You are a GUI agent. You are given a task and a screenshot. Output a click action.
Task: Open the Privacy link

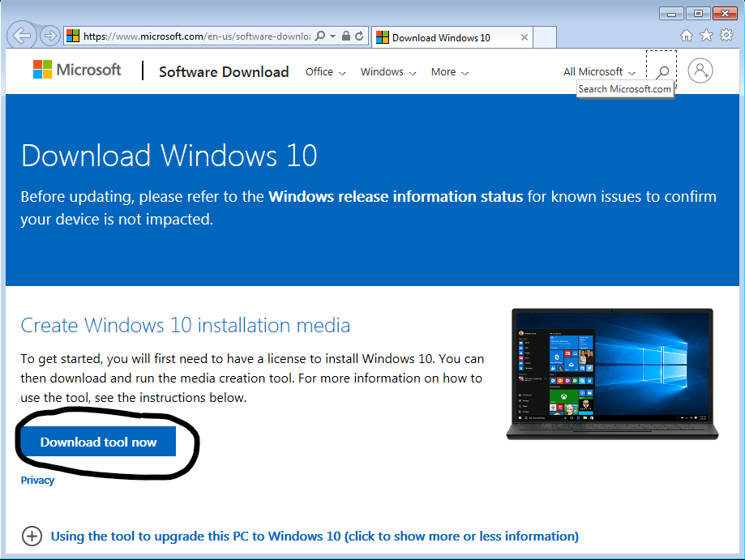click(37, 481)
